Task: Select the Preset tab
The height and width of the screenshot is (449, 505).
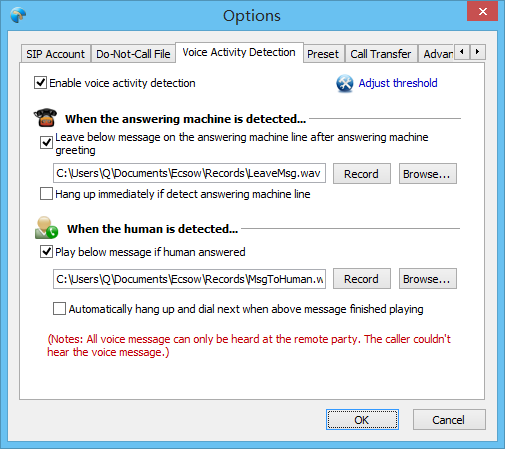Action: [323, 54]
